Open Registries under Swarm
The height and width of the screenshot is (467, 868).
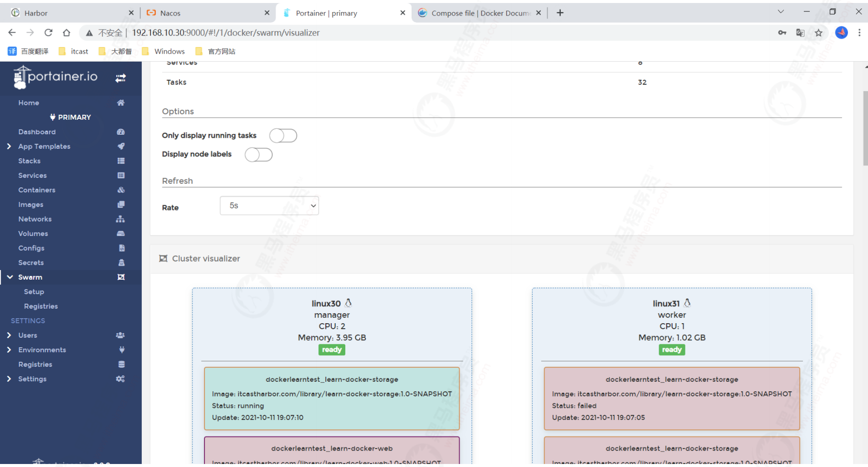(41, 306)
